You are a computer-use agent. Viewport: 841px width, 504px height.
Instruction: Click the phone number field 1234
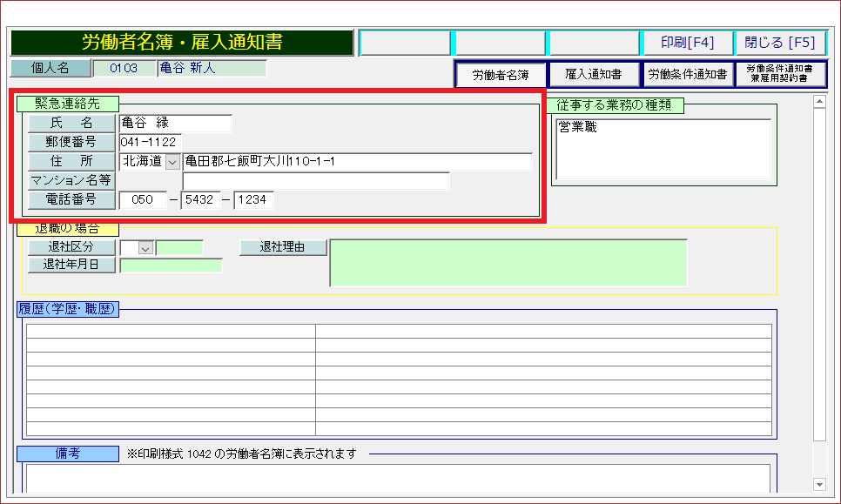click(x=253, y=200)
